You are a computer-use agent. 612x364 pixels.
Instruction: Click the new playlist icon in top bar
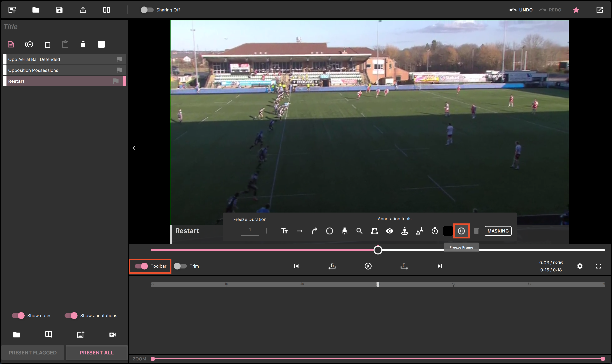pos(12,10)
